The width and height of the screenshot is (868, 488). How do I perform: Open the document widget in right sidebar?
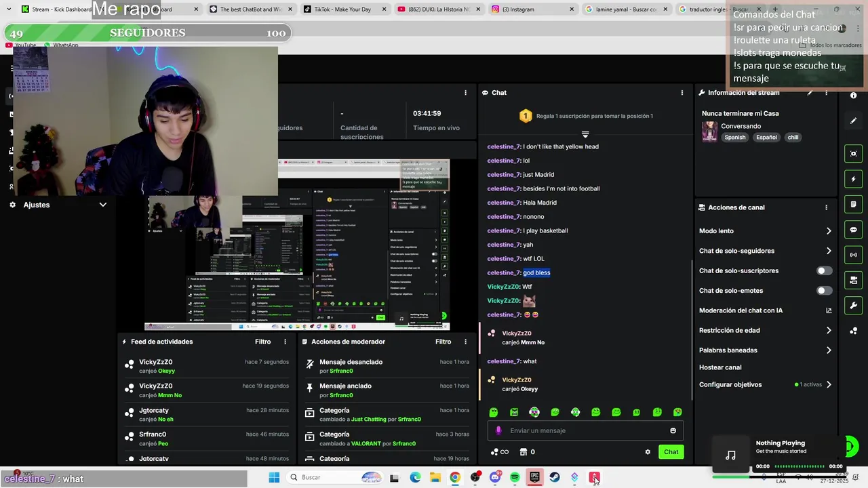pyautogui.click(x=853, y=204)
